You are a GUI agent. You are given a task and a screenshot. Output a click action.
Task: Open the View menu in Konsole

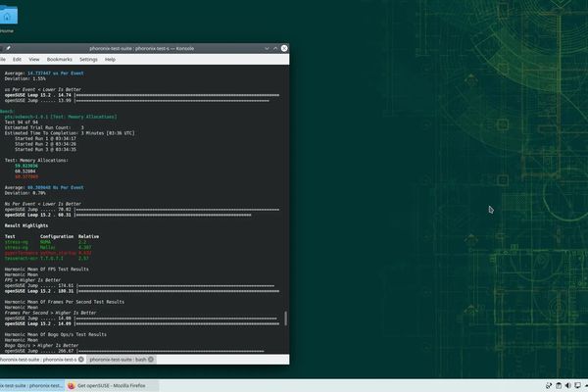tap(33, 59)
